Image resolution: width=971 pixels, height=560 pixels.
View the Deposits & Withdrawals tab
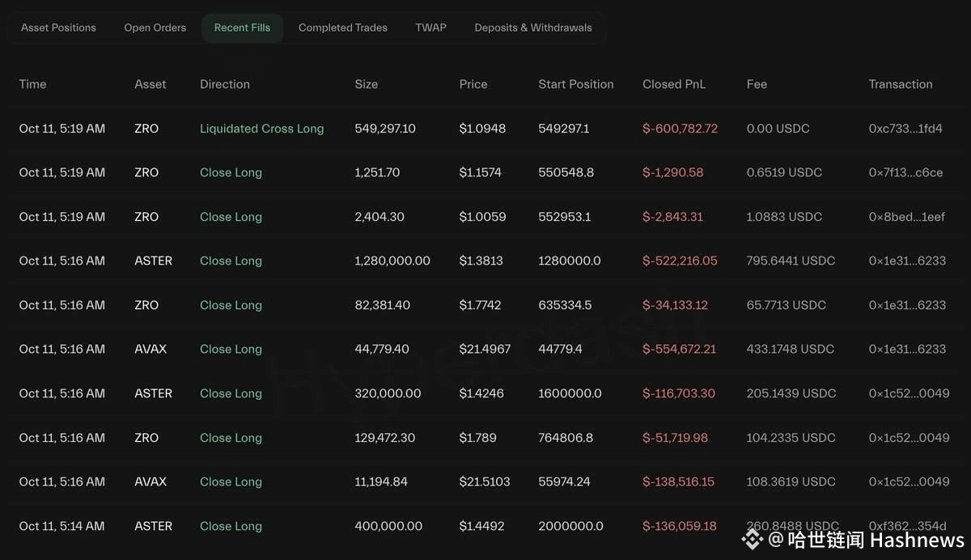click(533, 28)
